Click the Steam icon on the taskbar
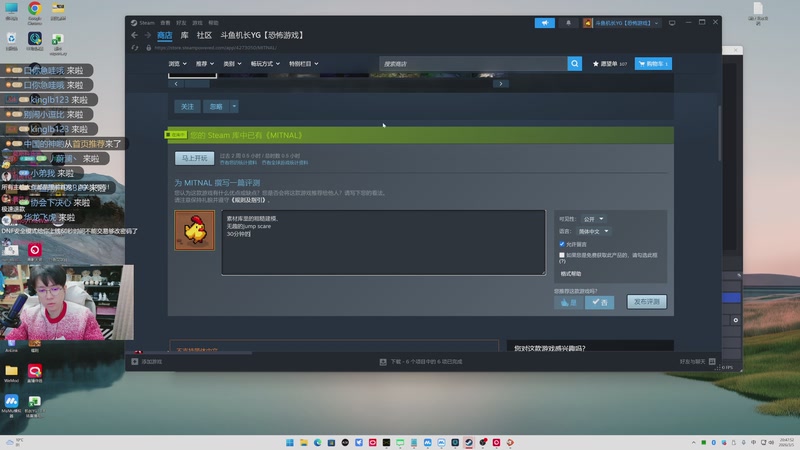 click(x=468, y=442)
